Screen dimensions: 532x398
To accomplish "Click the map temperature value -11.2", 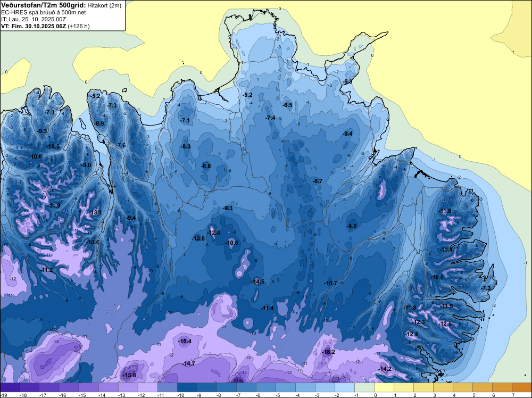I will (46, 270).
